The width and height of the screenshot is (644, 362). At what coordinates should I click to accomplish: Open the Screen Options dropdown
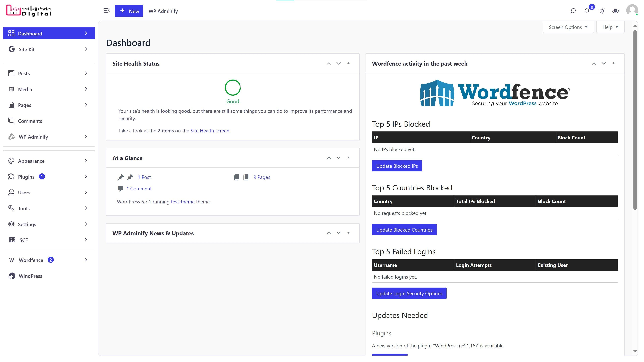click(568, 27)
